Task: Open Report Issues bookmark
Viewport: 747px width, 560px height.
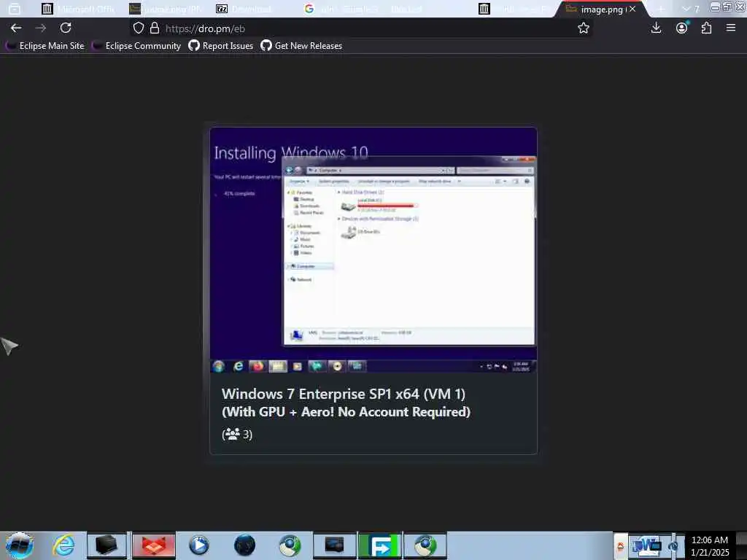Action: point(221,46)
